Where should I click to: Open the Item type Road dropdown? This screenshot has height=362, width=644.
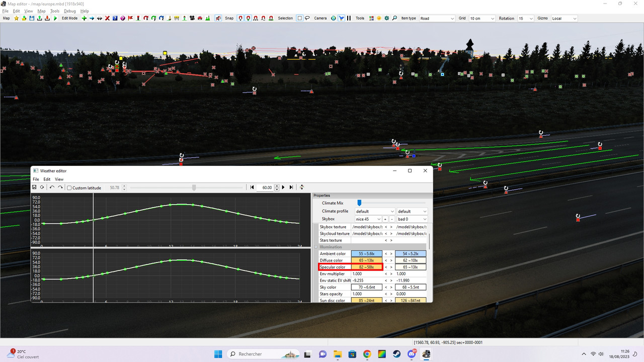tap(437, 18)
